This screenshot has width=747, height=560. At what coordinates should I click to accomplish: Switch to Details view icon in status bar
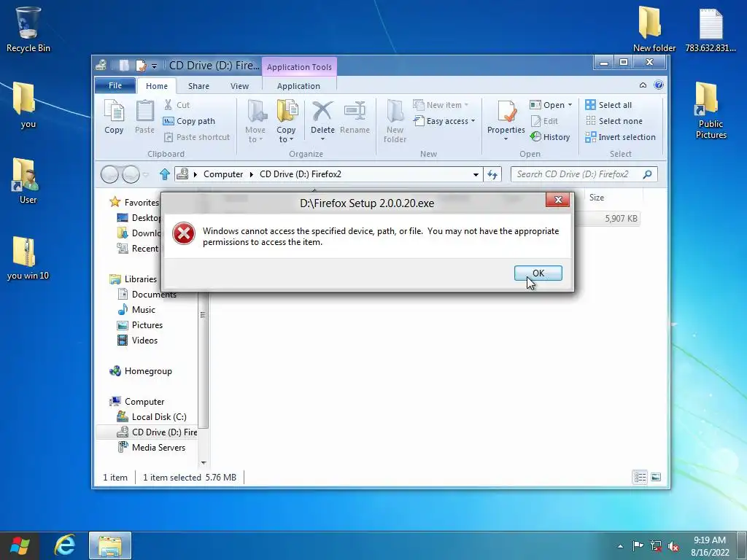click(640, 477)
